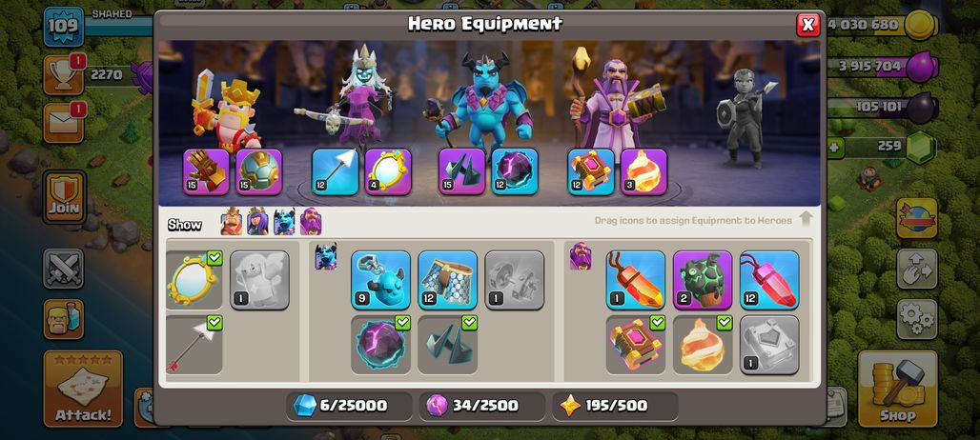Image resolution: width=980 pixels, height=440 pixels.
Task: Collapse equipment list using the up arrow
Action: tap(806, 219)
